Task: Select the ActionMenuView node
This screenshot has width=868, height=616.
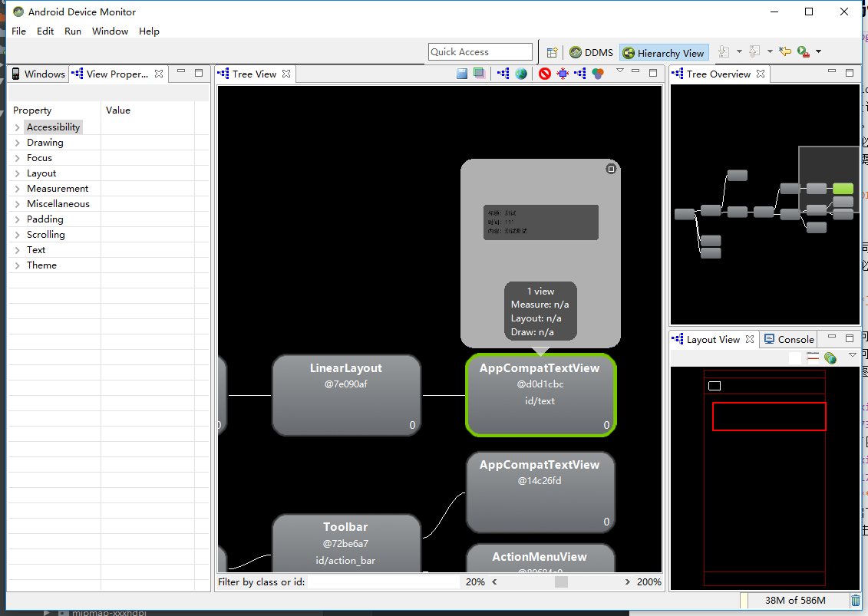Action: pyautogui.click(x=540, y=558)
